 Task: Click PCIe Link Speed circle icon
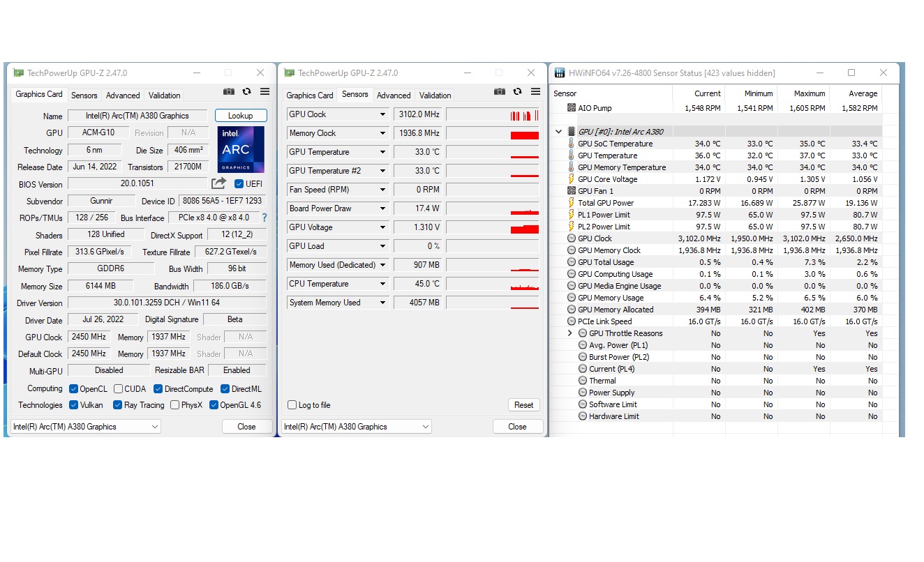click(x=572, y=321)
